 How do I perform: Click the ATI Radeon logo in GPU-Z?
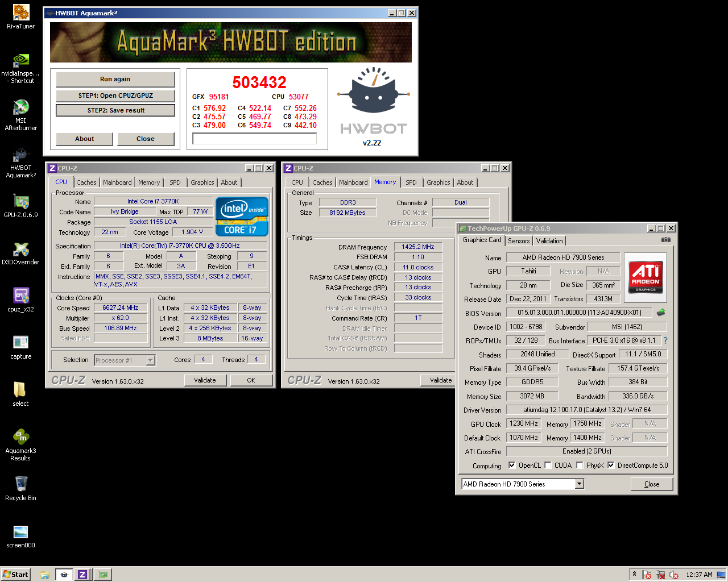click(646, 277)
